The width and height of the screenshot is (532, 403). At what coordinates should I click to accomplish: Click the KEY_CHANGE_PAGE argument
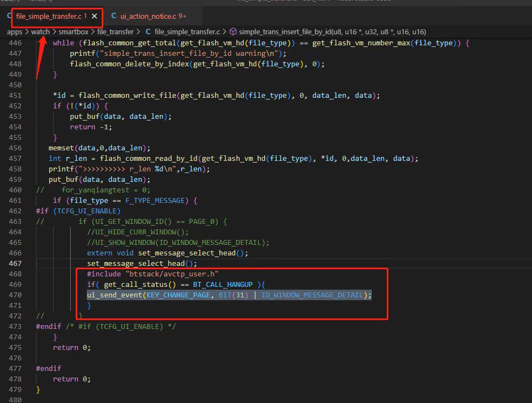pos(178,295)
